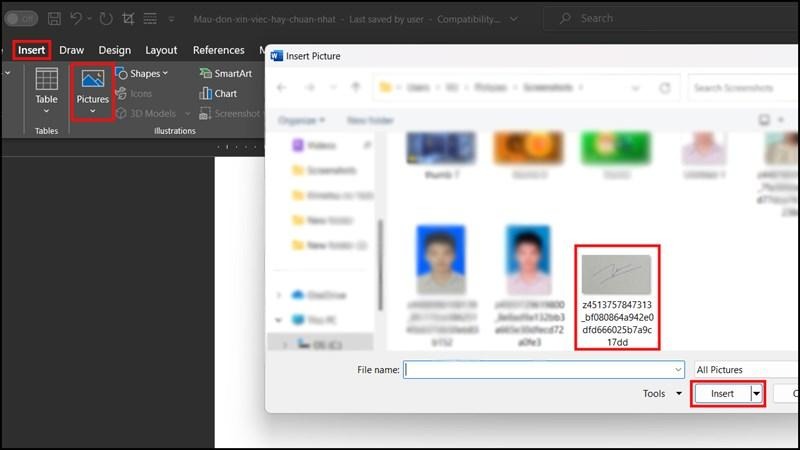Open the Shapes dropdown

(143, 73)
